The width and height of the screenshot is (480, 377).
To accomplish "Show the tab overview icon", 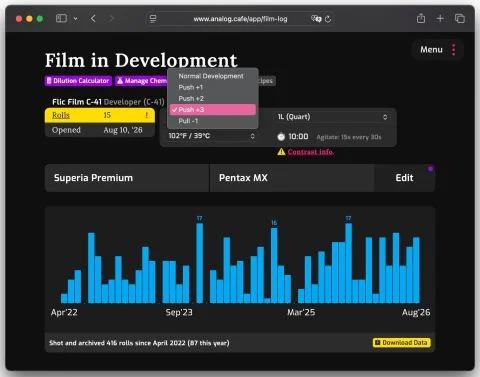I will (x=460, y=18).
